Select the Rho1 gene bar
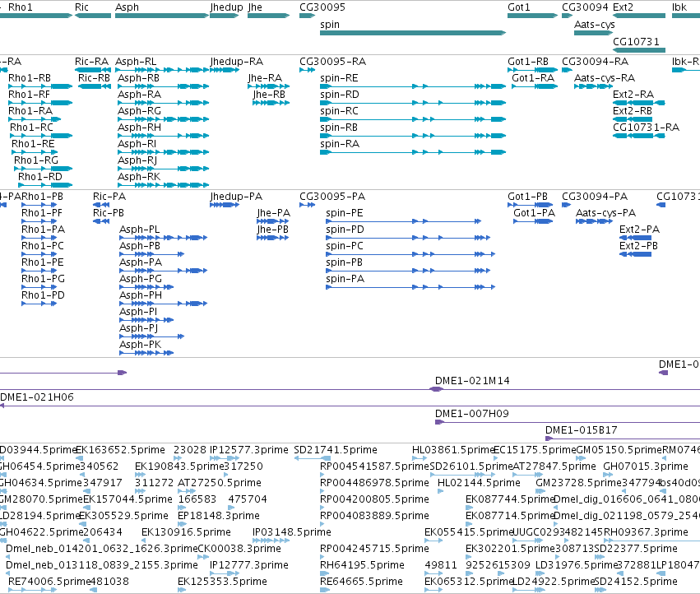The width and height of the screenshot is (700, 594). tap(35, 16)
